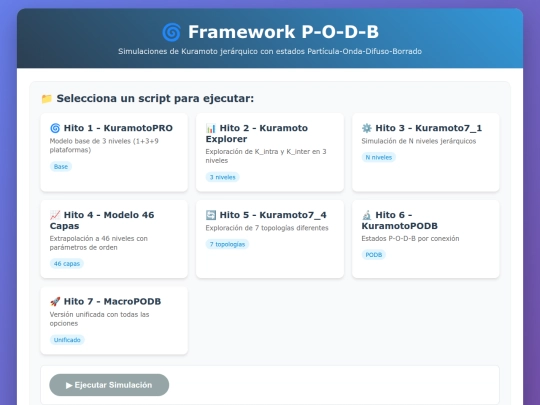This screenshot has height=405, width=540.
Task: Choose the Hito 2 - Kuramoto Explorer title
Action: click(x=257, y=133)
